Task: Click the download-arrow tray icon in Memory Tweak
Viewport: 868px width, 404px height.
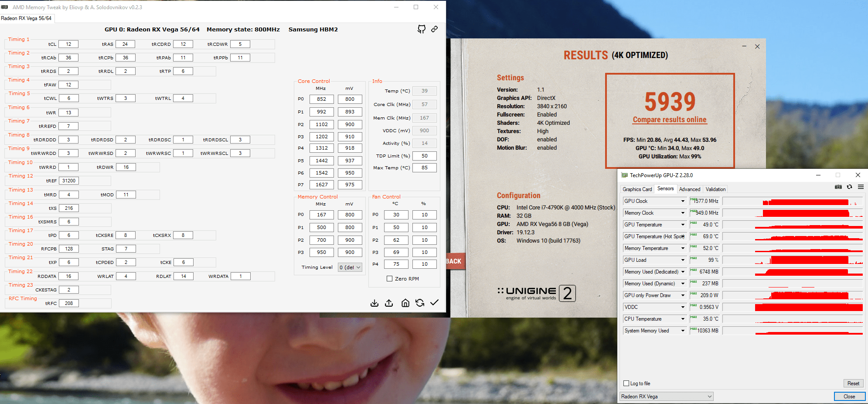Action: [374, 303]
